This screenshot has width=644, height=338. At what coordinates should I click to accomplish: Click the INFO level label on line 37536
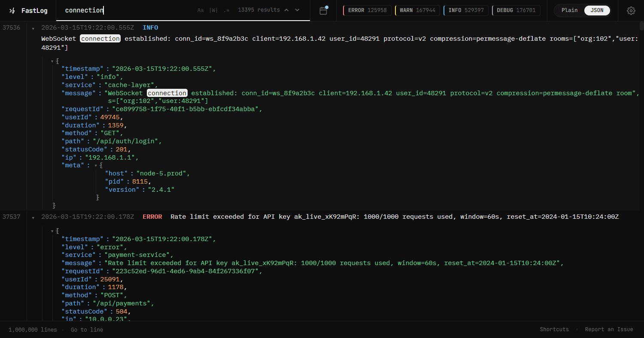point(150,27)
